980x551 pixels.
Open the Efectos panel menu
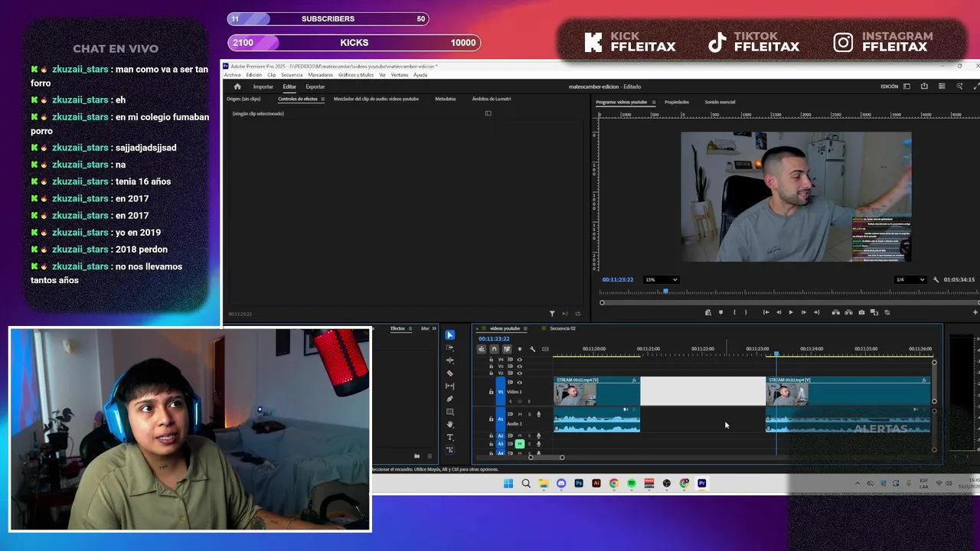click(x=412, y=329)
